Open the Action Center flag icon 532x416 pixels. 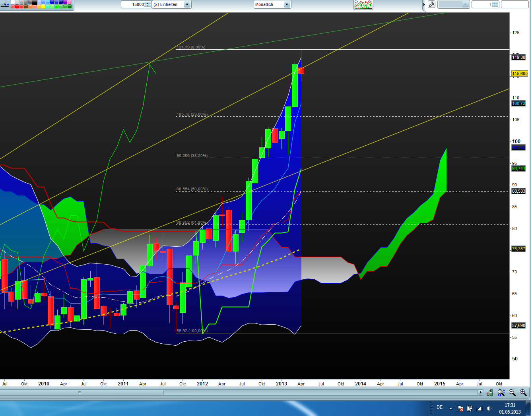tap(460, 408)
